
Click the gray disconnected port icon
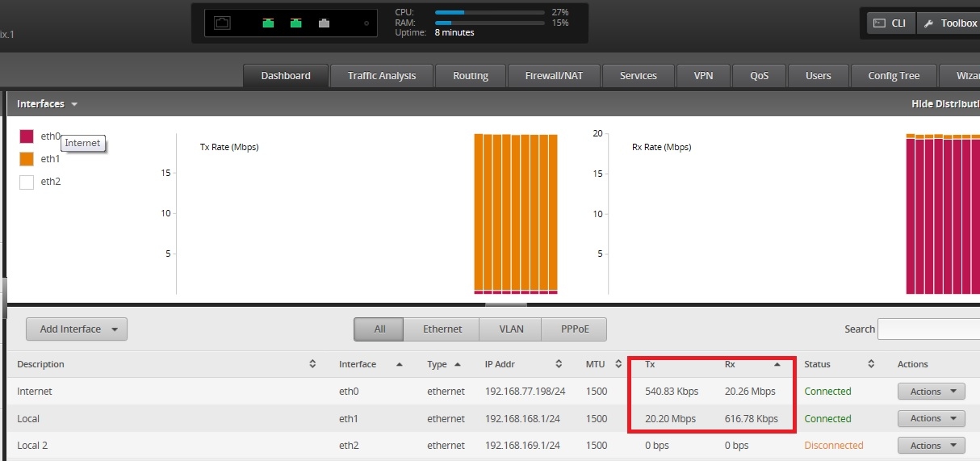(324, 23)
